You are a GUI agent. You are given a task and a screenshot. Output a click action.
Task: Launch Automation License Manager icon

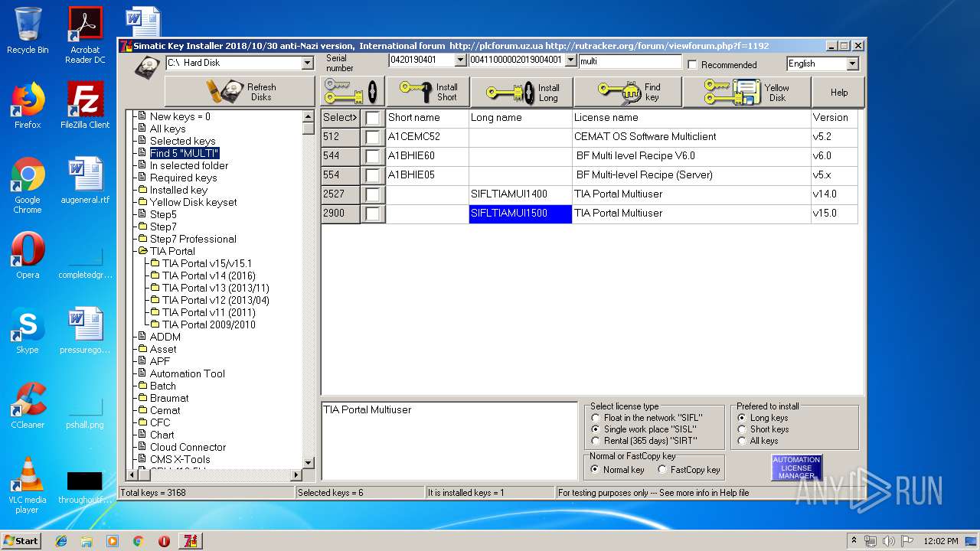click(796, 468)
